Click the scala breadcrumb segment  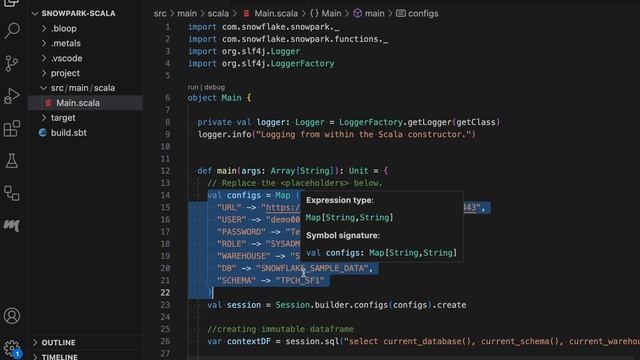click(x=218, y=13)
